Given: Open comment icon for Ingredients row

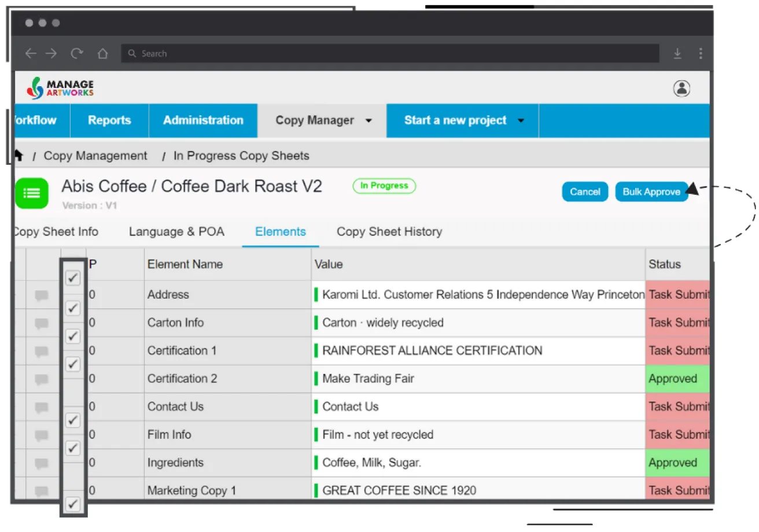Looking at the screenshot, I should 42,463.
